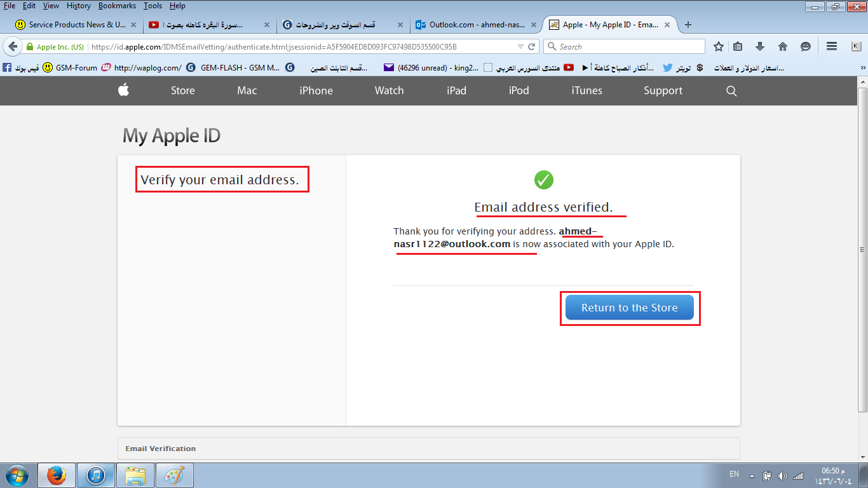
Task: Open the Firefox downloads arrow
Action: 760,46
